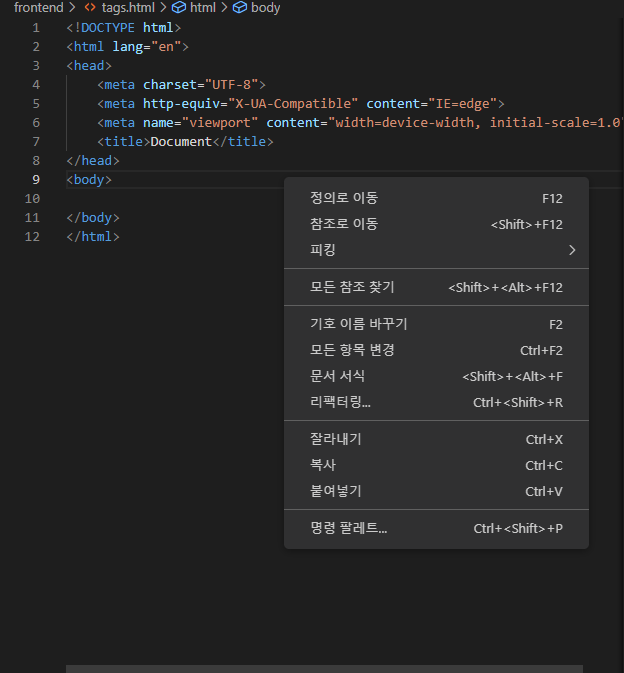This screenshot has width=624, height=673.
Task: Choose 붙여넣기 menu item
Action: tap(436, 491)
